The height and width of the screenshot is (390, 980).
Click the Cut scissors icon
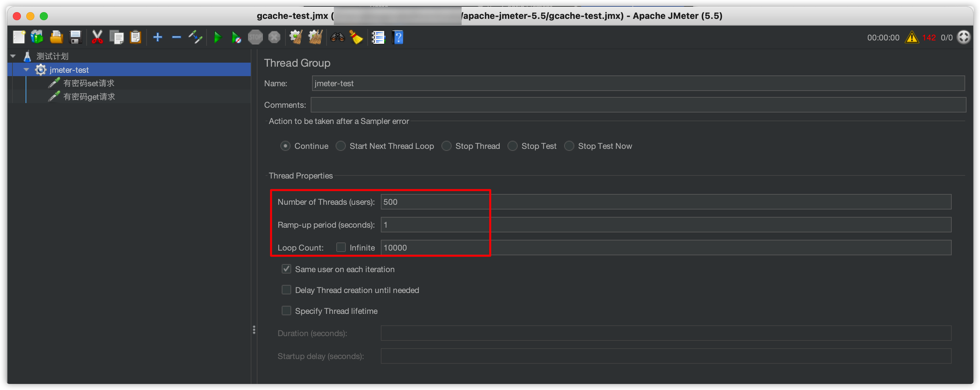tap(97, 37)
